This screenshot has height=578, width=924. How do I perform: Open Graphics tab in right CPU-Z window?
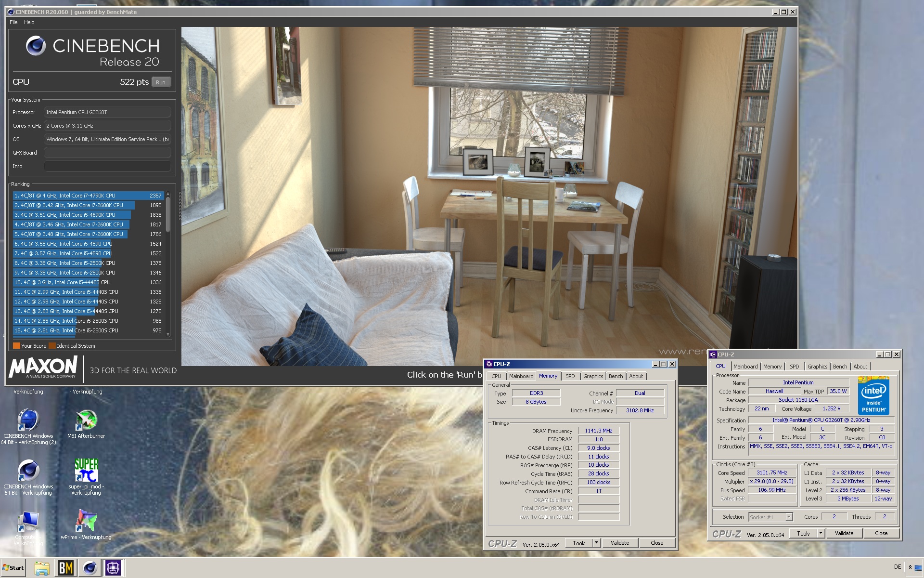tap(817, 367)
